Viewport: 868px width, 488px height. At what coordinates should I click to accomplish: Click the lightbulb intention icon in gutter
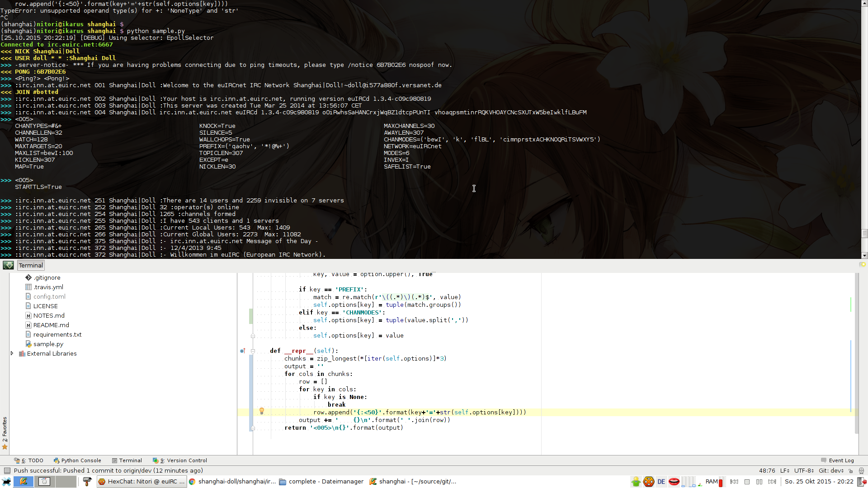261,411
